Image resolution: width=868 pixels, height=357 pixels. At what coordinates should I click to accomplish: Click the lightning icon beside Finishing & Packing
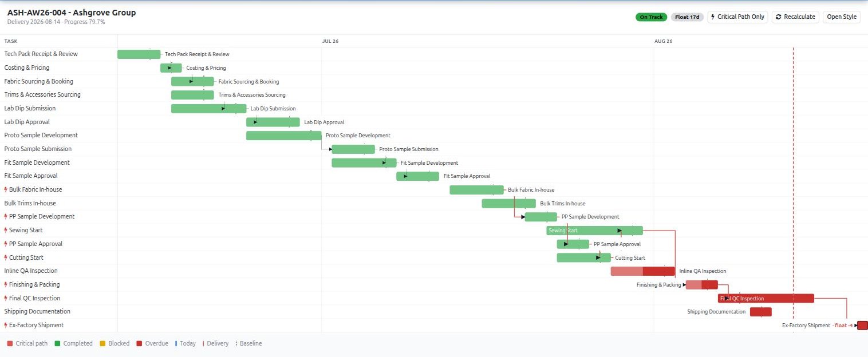[6, 284]
